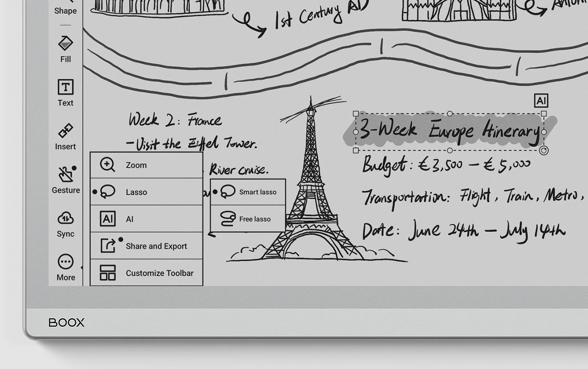Viewport: 588px width, 369px height.
Task: Open the Gesture settings
Action: [x=65, y=180]
